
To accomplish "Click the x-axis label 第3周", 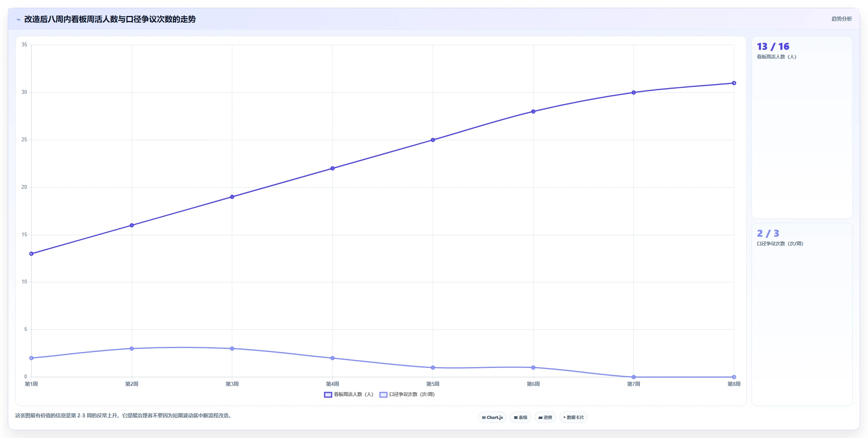I will [x=232, y=384].
